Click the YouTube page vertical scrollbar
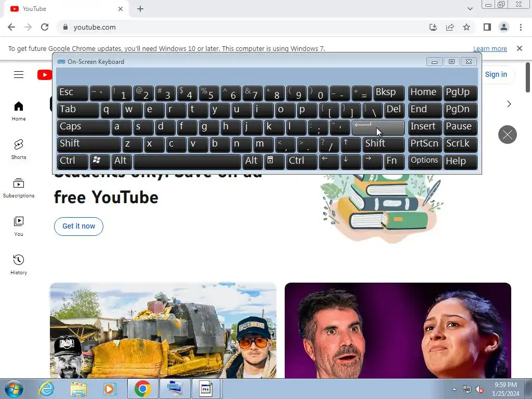Image resolution: width=532 pixels, height=399 pixels. (x=528, y=77)
